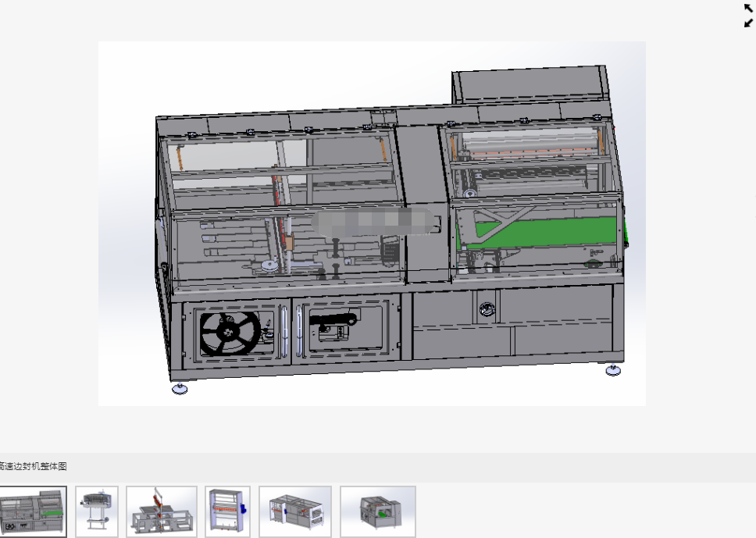Screen dimensions: 756x538
Task: Select the third thumbnail with red frame mechanism
Action: tap(162, 511)
